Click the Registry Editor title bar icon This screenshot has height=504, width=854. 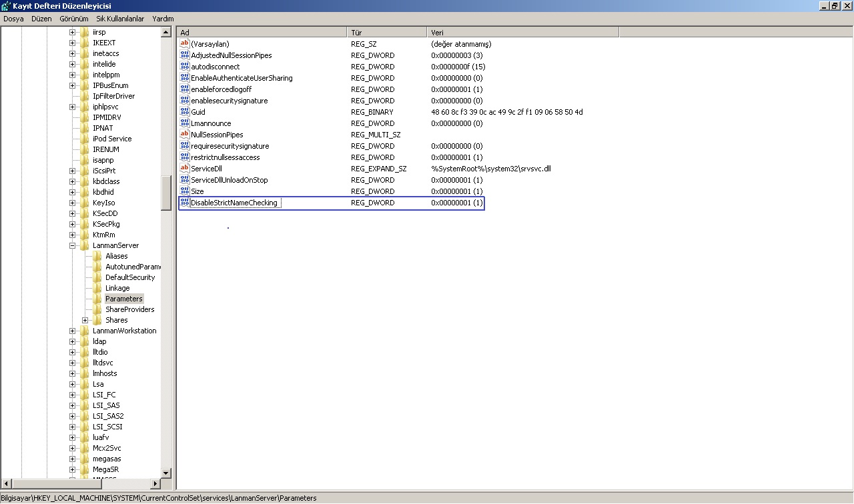tap(6, 6)
